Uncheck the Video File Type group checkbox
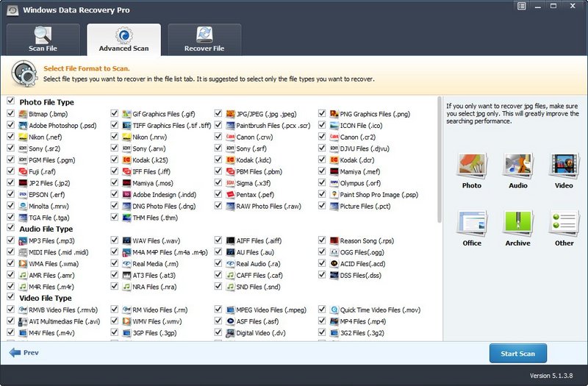 tap(10, 297)
